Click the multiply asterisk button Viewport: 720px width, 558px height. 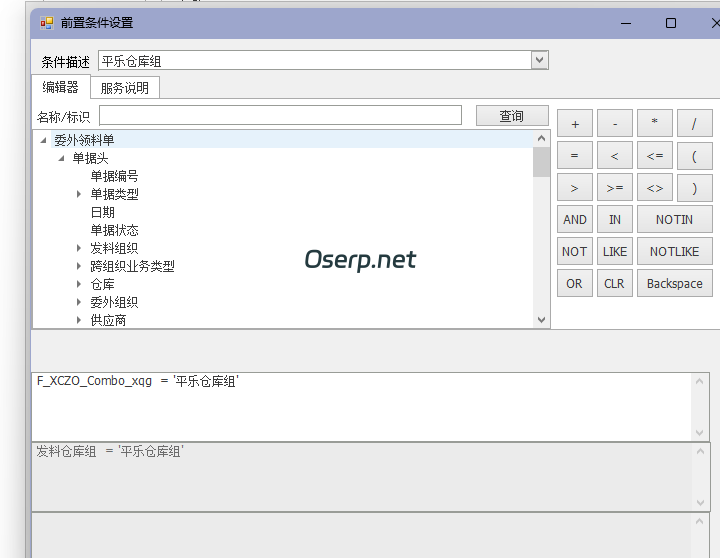655,124
